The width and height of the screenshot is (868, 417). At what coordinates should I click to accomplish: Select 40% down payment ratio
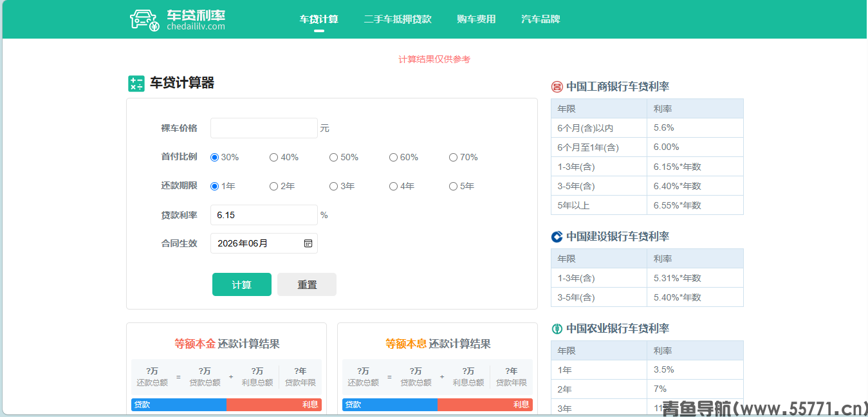pos(274,158)
